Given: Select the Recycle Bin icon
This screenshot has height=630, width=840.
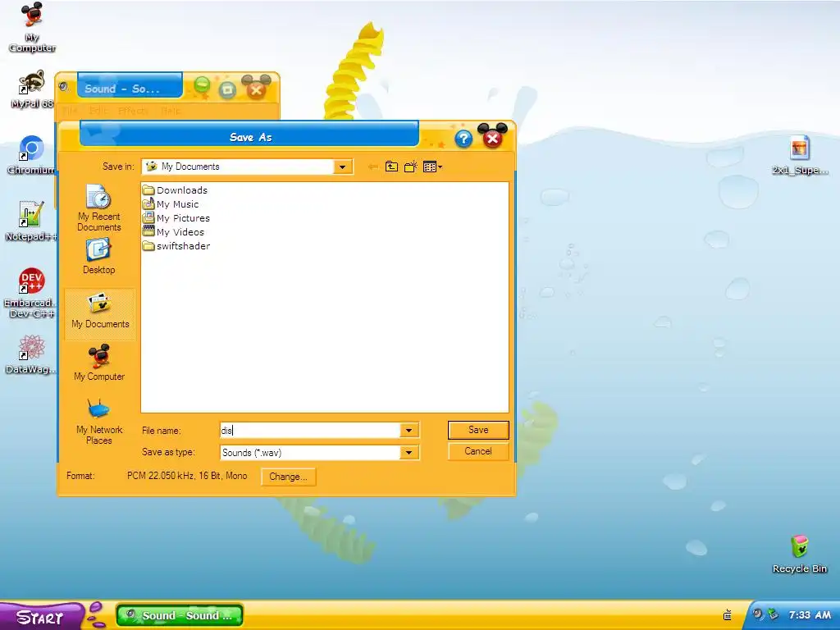Looking at the screenshot, I should tap(800, 555).
